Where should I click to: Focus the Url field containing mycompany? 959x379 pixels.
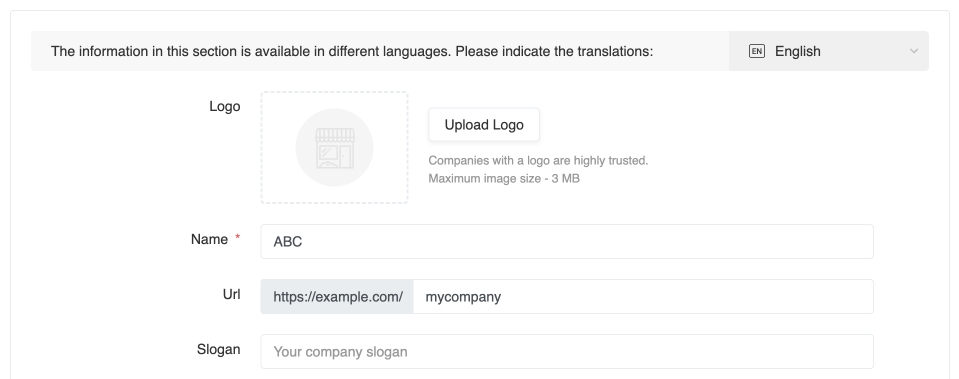pos(643,296)
